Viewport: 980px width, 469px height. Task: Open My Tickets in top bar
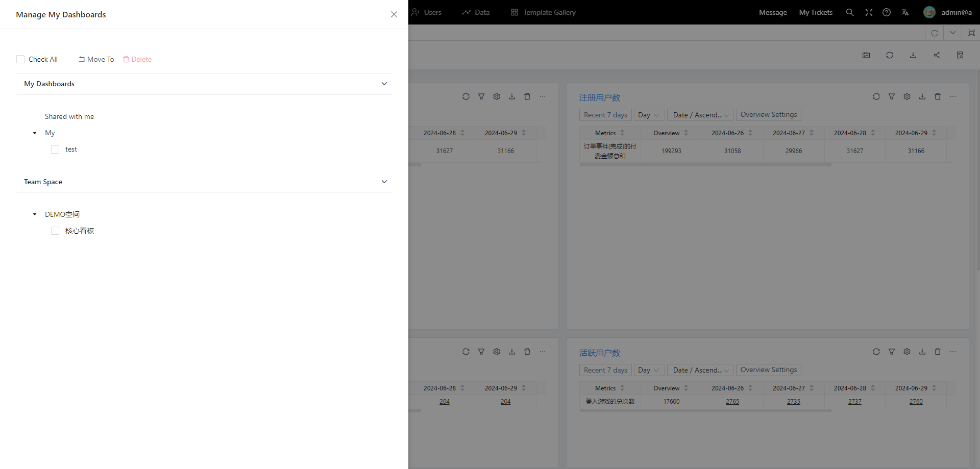click(x=816, y=12)
